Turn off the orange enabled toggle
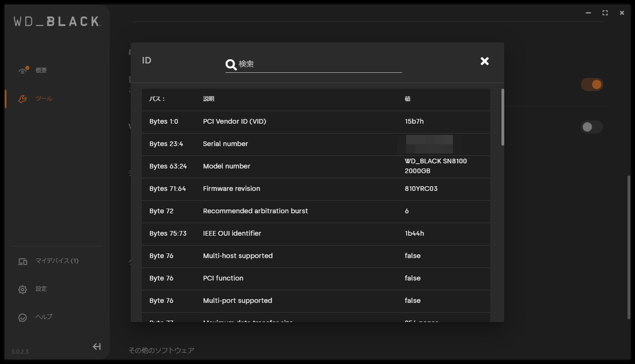The image size is (635, 364). (592, 84)
